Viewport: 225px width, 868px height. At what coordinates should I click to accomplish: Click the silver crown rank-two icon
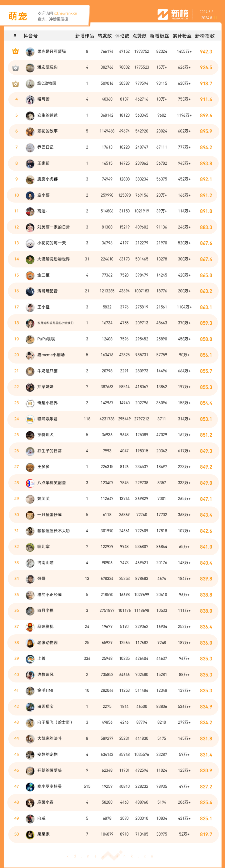(15, 67)
